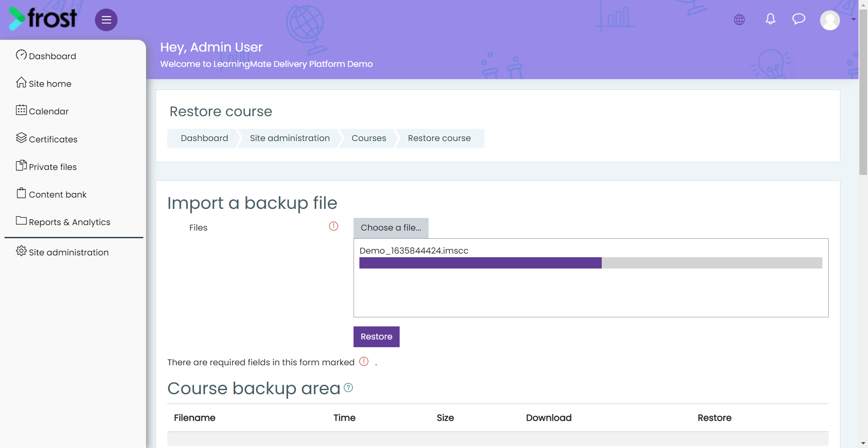Go to Dashboard in the sidebar
The image size is (868, 448).
[x=46, y=56]
